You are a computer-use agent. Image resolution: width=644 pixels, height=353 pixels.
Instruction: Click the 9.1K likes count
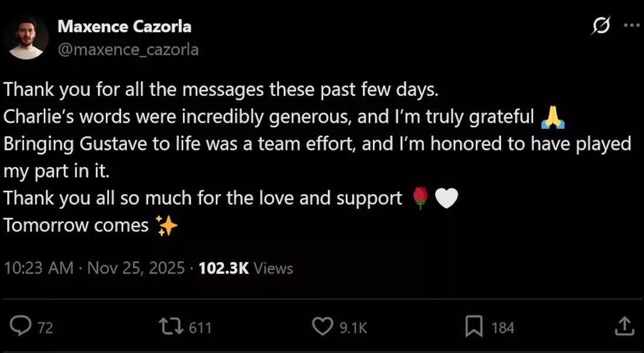click(353, 327)
